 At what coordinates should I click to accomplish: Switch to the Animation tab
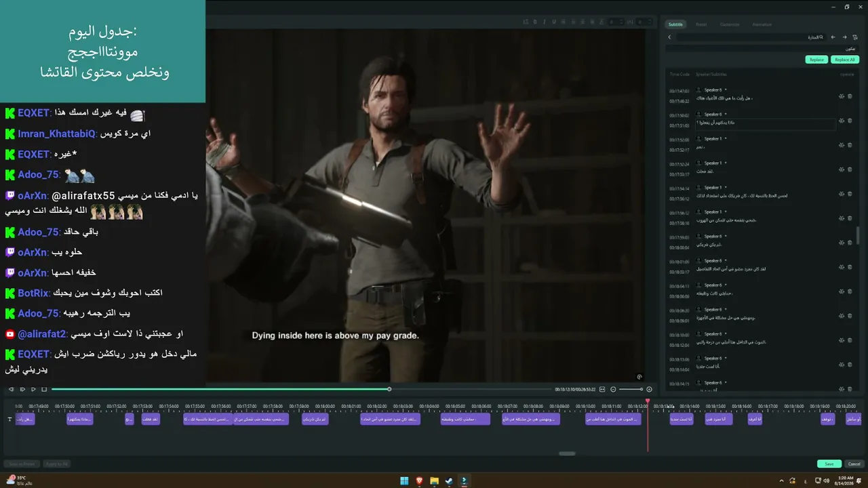(762, 24)
